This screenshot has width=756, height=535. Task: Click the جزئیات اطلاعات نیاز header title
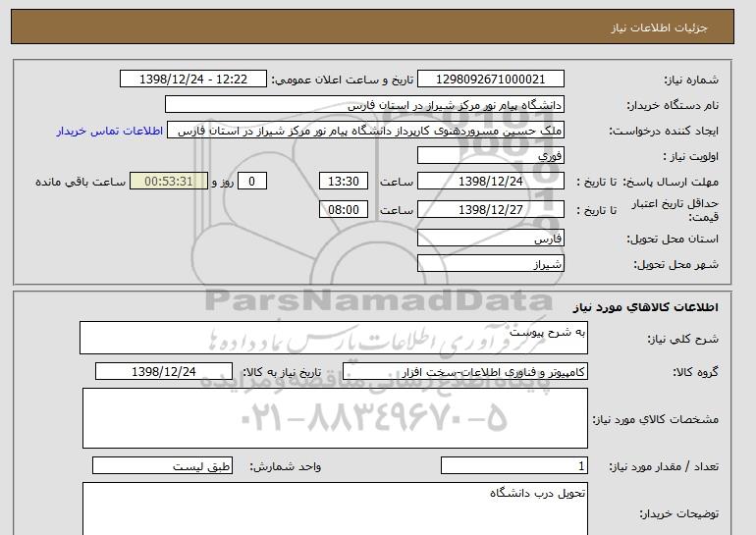[x=659, y=27]
